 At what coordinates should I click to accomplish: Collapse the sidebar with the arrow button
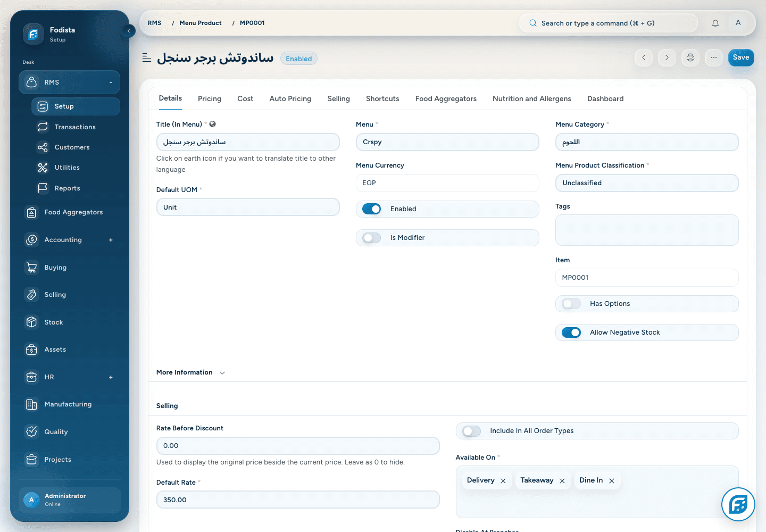tap(129, 31)
